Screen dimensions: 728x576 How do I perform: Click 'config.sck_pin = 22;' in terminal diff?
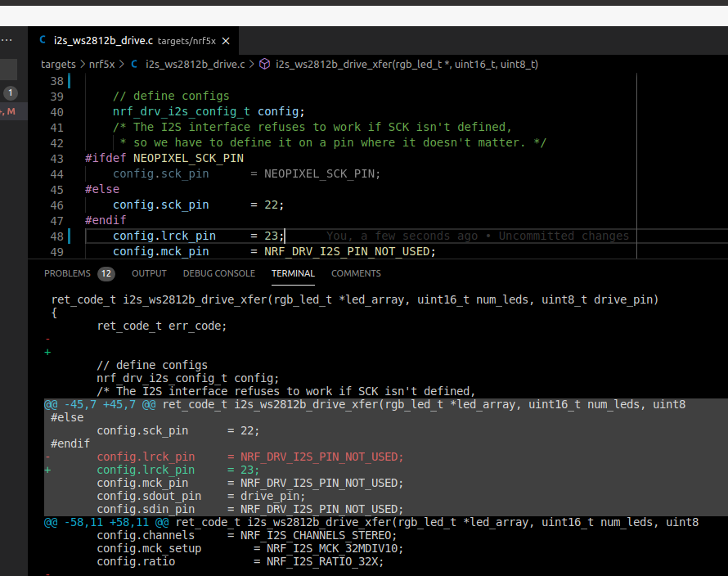[x=178, y=430]
